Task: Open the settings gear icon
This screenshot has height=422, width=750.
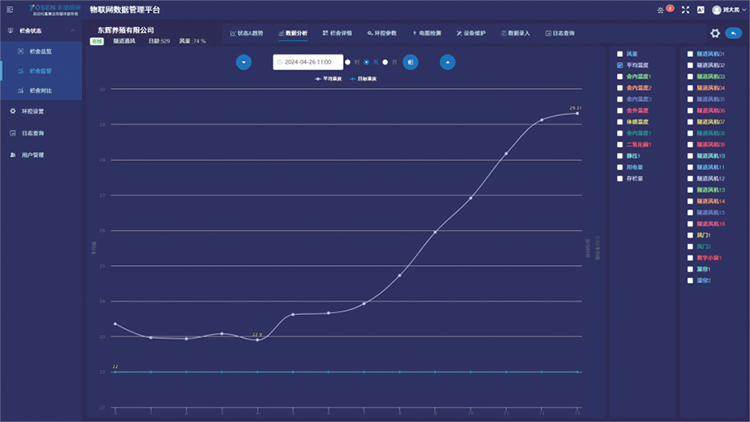Action: [x=715, y=33]
